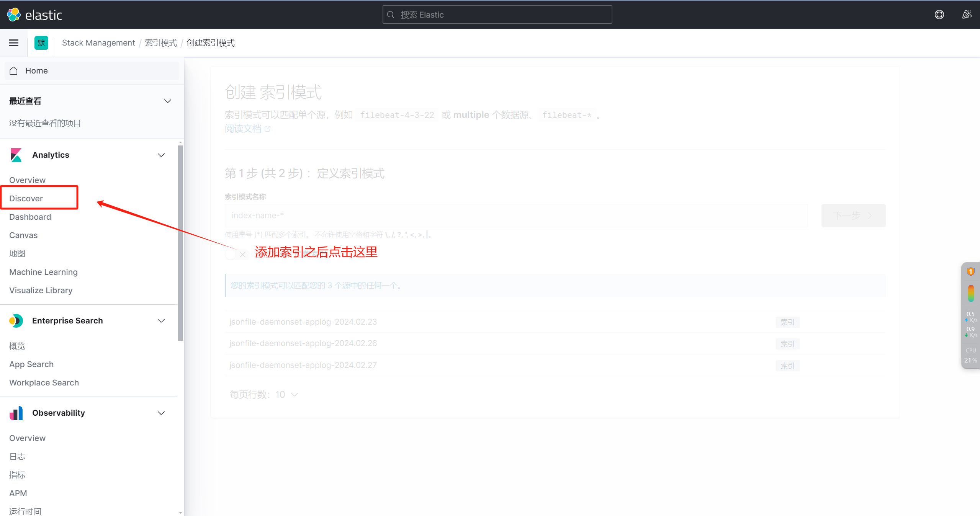The image size is (980, 516).
Task: Open Observability Overview
Action: point(27,438)
